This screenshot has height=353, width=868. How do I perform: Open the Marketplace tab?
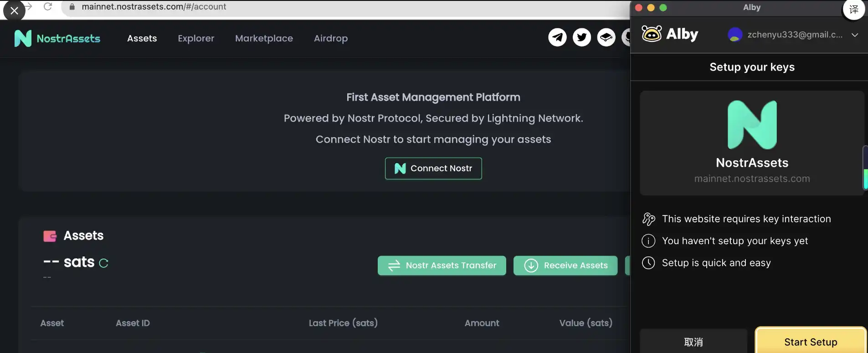click(264, 39)
